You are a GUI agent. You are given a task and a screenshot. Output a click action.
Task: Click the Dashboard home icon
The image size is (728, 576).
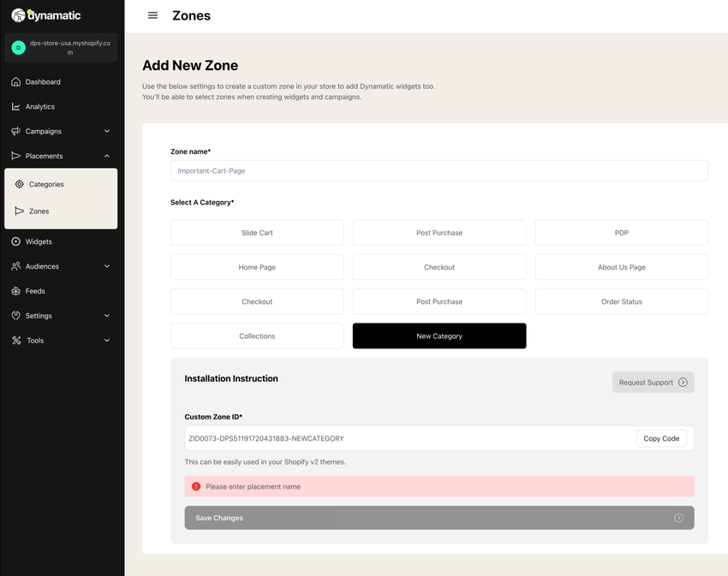click(15, 81)
